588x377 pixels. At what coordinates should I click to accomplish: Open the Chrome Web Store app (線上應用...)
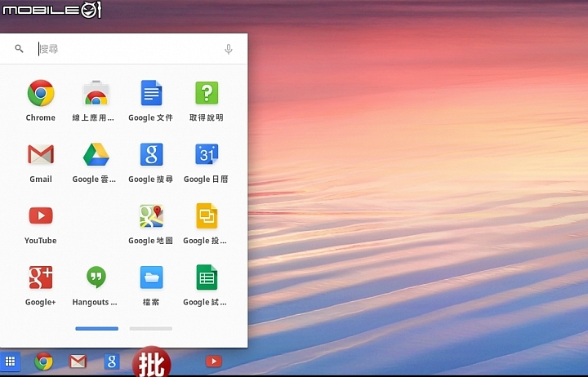(96, 93)
